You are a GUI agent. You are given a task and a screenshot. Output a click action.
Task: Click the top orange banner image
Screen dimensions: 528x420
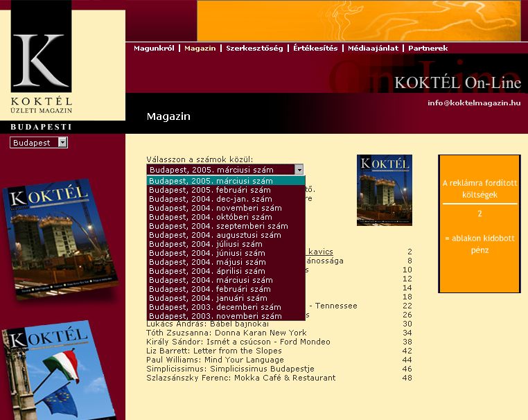click(359, 21)
